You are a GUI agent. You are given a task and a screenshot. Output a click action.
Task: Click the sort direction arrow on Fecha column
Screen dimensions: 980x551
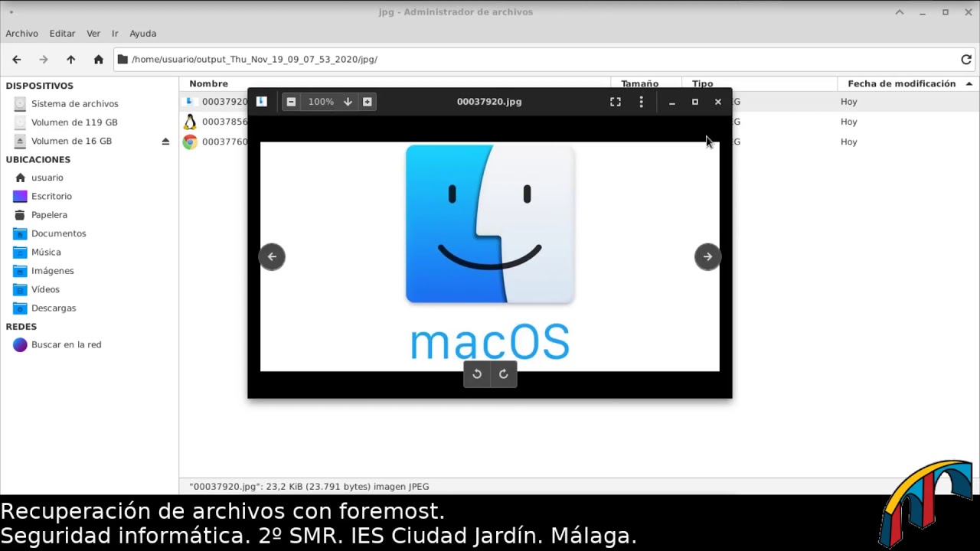(969, 83)
